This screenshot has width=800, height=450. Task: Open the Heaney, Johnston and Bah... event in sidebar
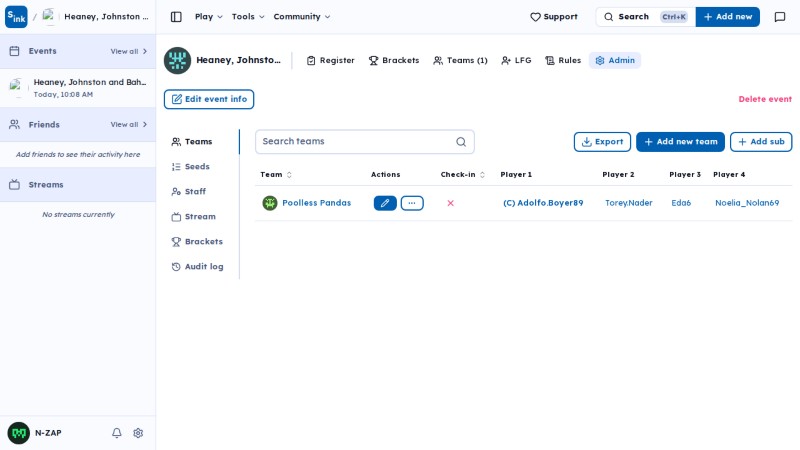pyautogui.click(x=78, y=88)
